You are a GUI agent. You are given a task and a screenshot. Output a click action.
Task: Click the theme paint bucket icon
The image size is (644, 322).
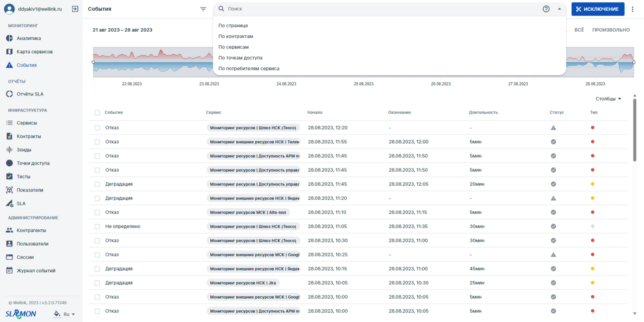click(57, 314)
